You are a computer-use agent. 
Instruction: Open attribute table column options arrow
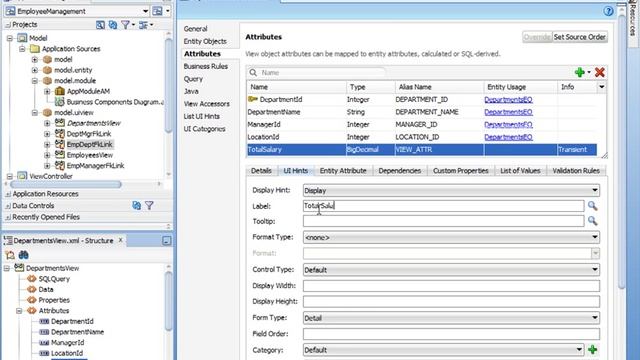pos(601,87)
